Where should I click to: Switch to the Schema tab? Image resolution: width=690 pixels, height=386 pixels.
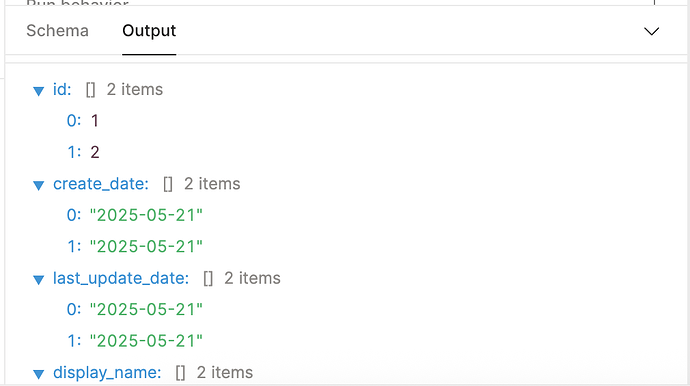tap(57, 31)
